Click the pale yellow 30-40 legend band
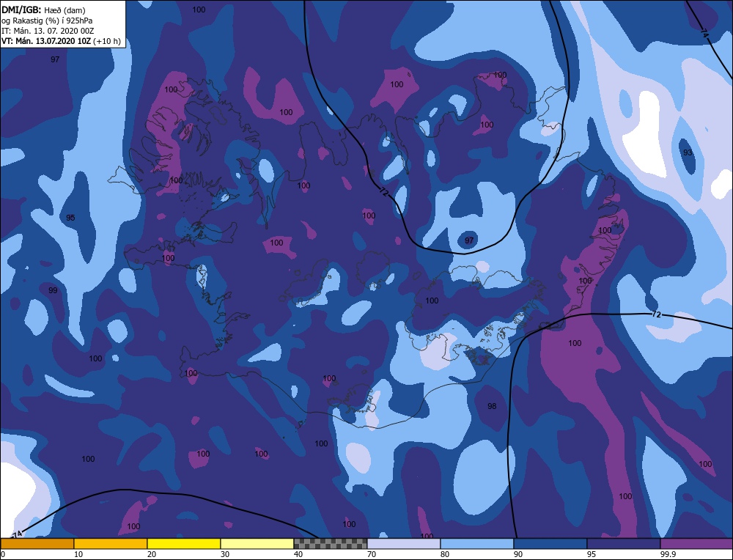733x560 pixels. pos(257,544)
